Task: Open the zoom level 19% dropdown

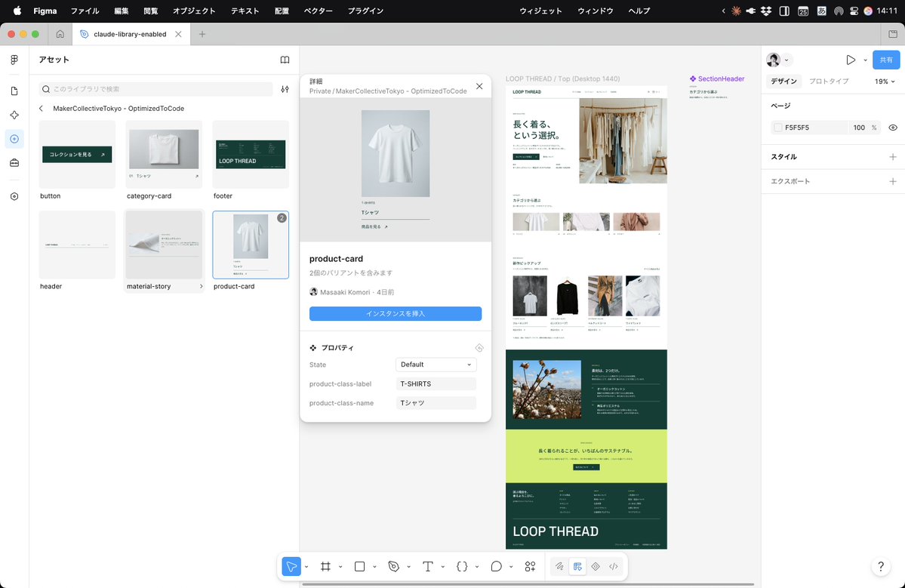Action: 884,82
